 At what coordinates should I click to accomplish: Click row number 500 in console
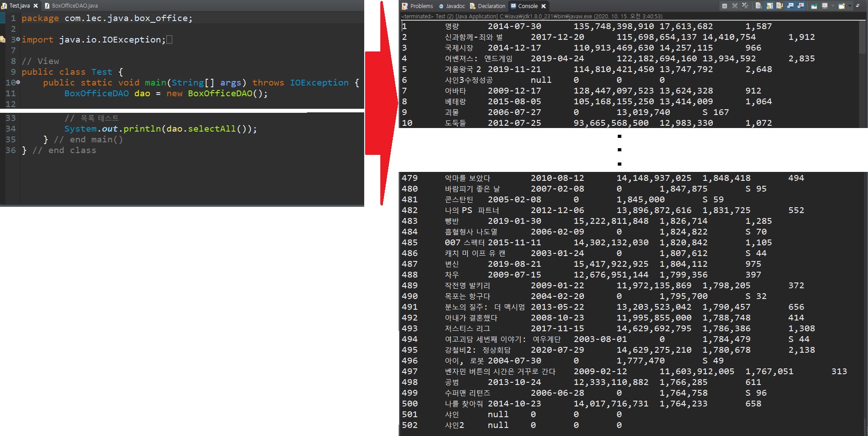pos(410,404)
